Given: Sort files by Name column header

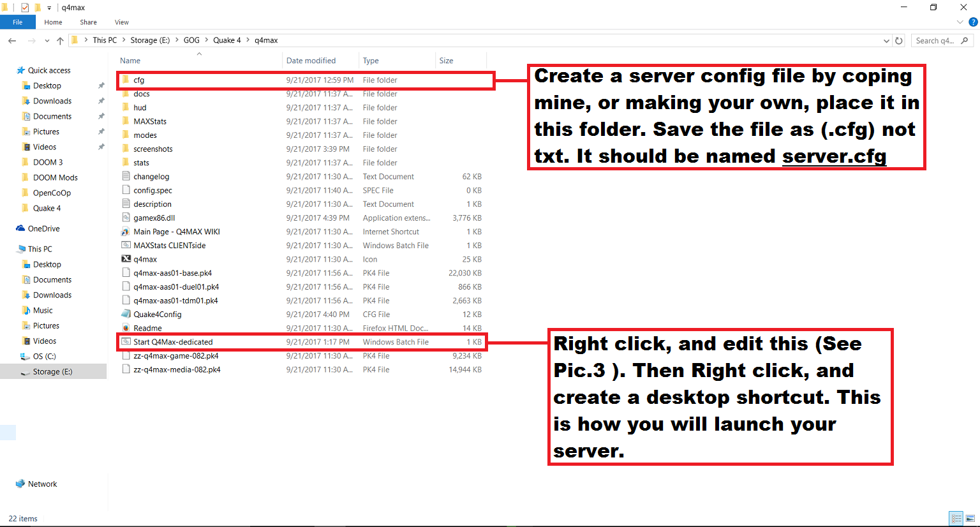Looking at the screenshot, I should pos(130,61).
